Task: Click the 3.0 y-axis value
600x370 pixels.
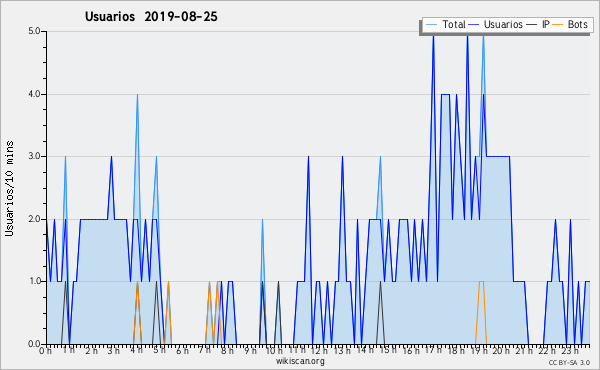Action: 34,156
